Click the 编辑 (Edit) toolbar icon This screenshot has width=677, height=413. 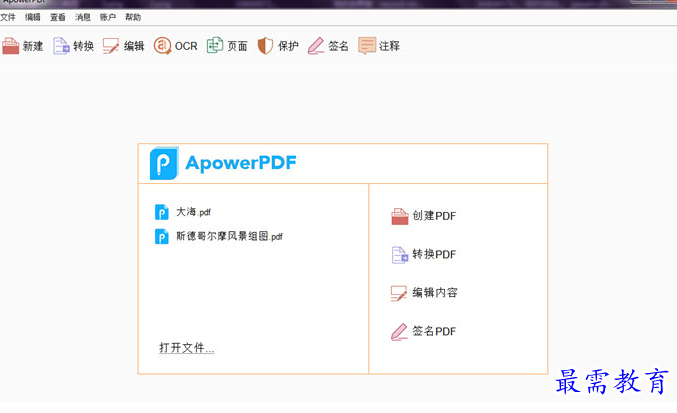[x=111, y=46]
